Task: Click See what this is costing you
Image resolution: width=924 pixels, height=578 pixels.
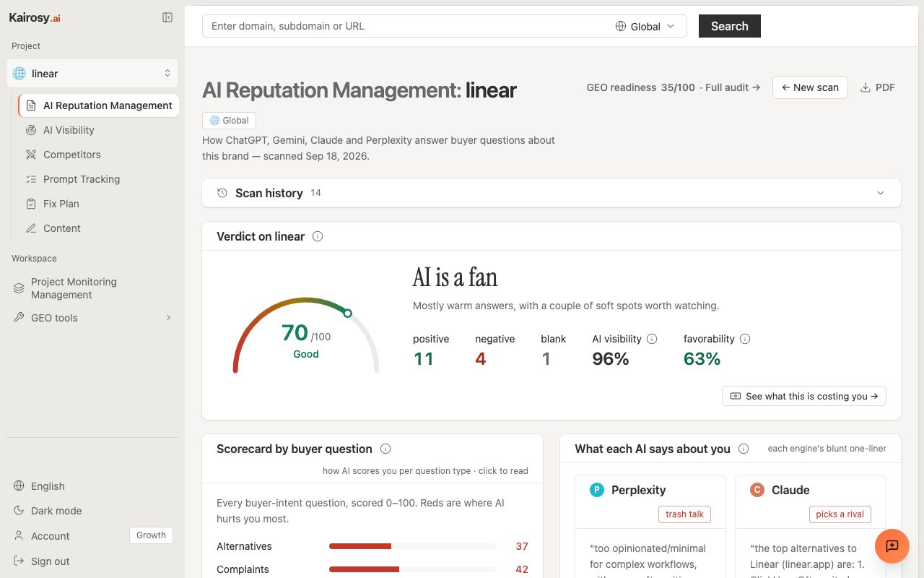Action: [804, 396]
